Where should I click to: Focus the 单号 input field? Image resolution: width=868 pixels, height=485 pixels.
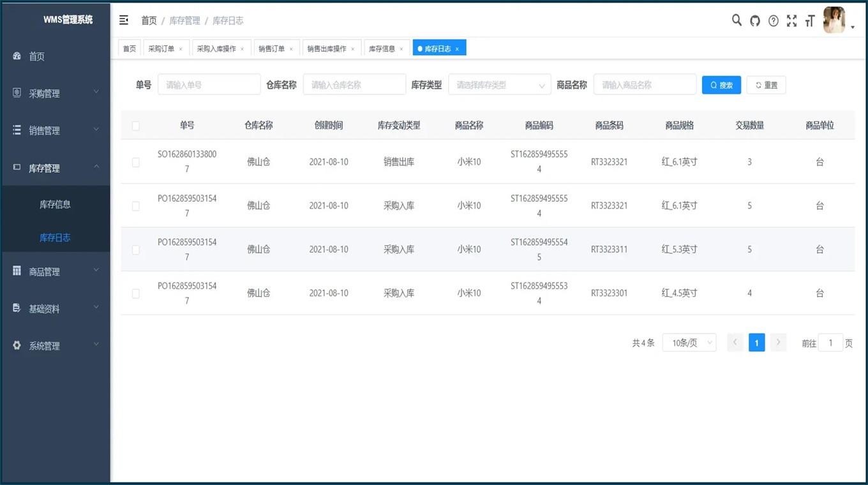coord(209,85)
